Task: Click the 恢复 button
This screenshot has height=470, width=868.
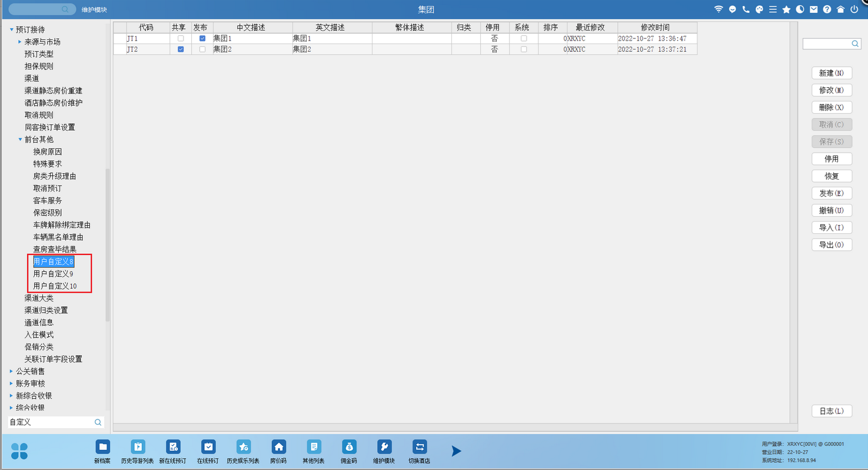Action: click(x=832, y=176)
